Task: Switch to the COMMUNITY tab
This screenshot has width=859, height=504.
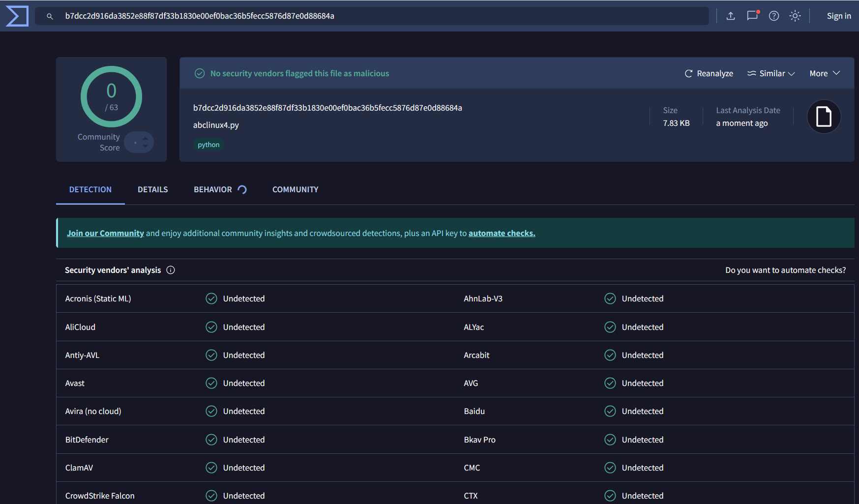Action: click(296, 189)
